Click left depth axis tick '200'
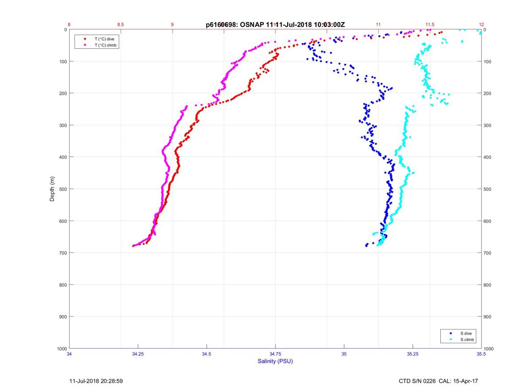 pos(63,93)
